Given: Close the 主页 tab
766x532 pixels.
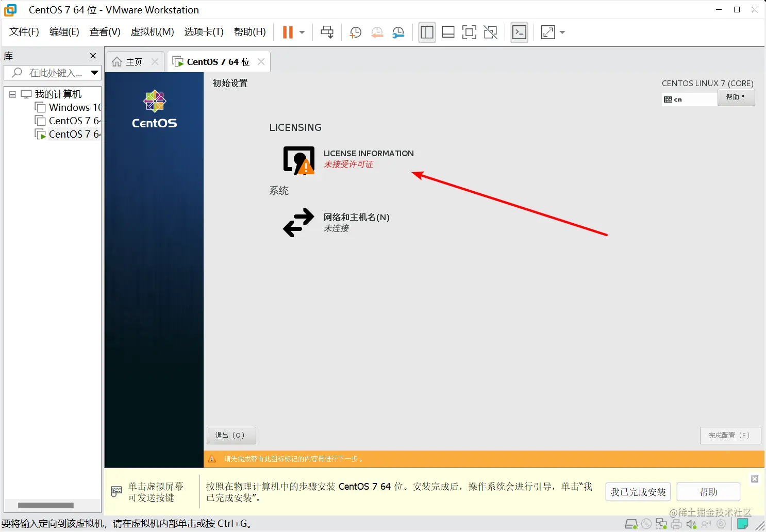Looking at the screenshot, I should 155,62.
